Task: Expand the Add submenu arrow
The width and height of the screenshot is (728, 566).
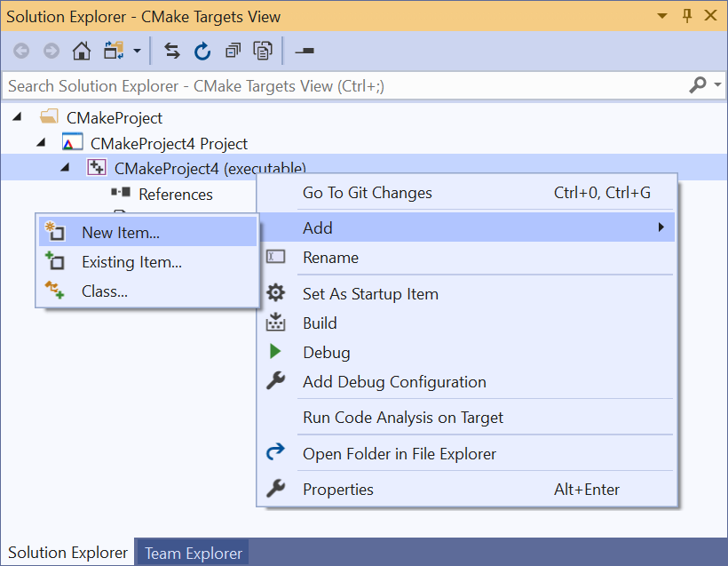Action: point(661,227)
